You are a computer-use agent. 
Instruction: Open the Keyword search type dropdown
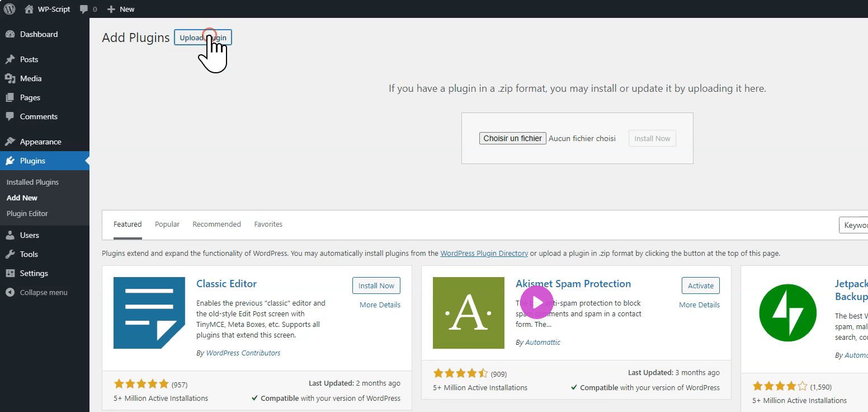coord(853,225)
